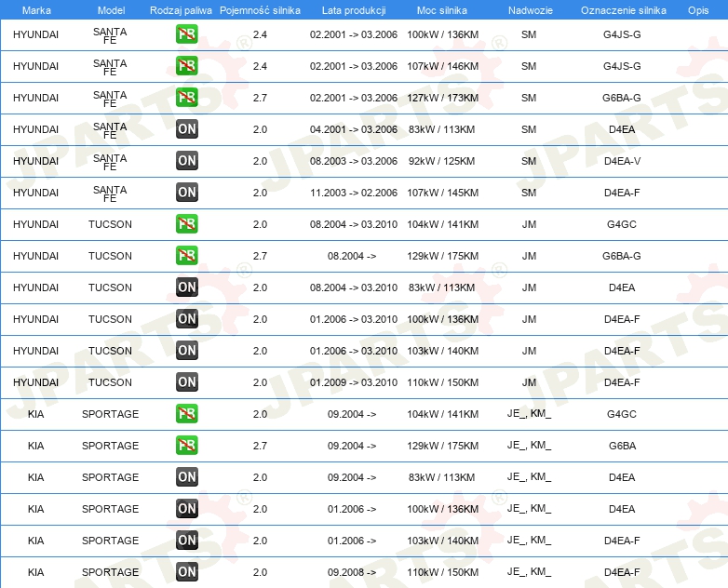Viewport: 728px width, 588px height.
Task: Click power value 127kW / 173KM
Action: coord(442,98)
